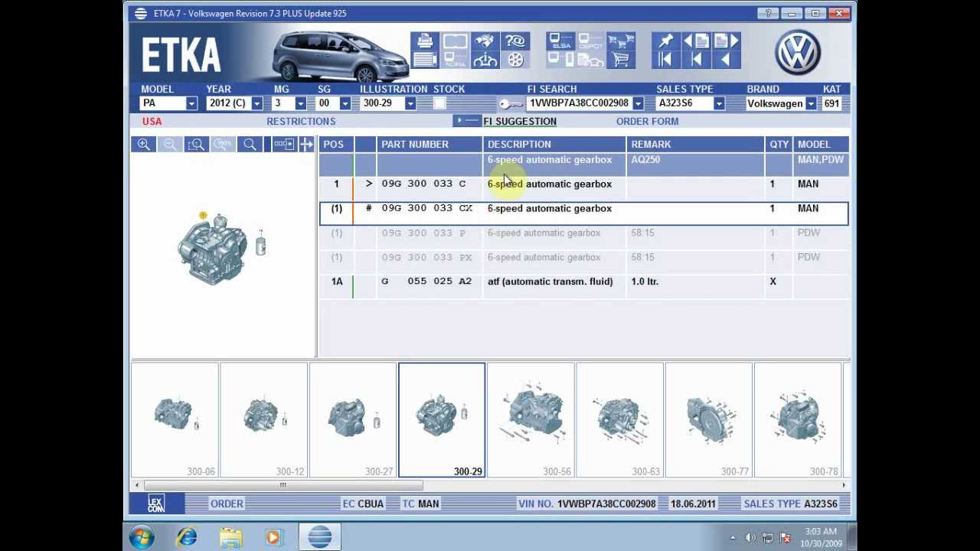Click the split-pane arrow icon
The width and height of the screenshot is (980, 551).
[306, 145]
